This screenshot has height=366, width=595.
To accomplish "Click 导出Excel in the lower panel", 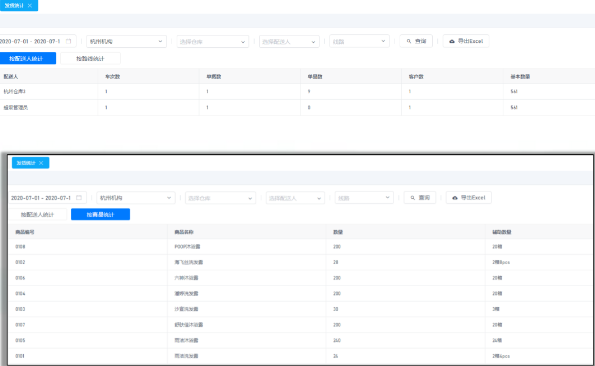I will pyautogui.click(x=469, y=198).
